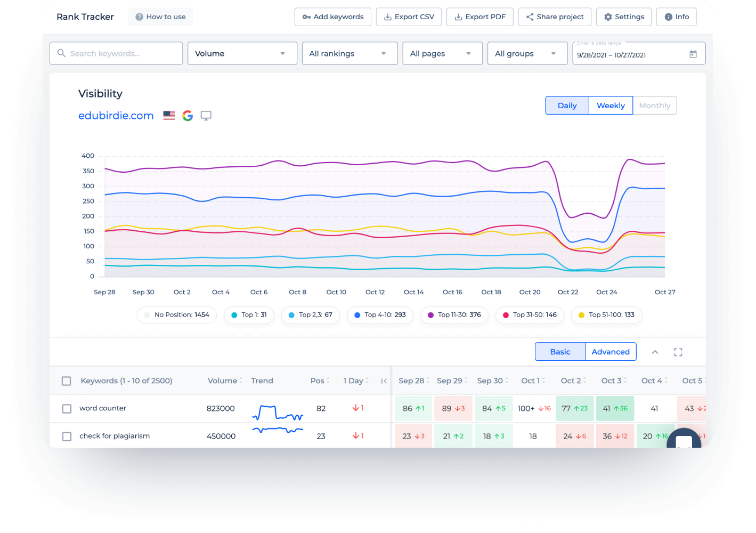The image size is (756, 533).
Task: Sort by the Oct 2 column header
Action: click(x=574, y=381)
